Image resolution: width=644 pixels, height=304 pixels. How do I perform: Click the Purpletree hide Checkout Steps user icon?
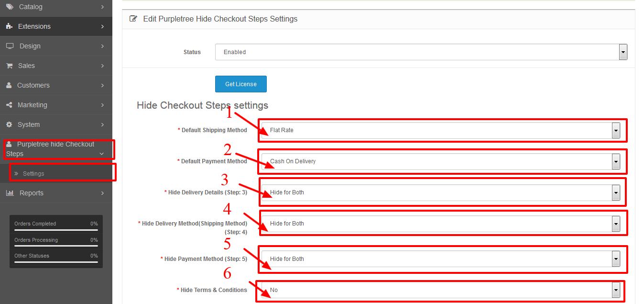pyautogui.click(x=9, y=144)
